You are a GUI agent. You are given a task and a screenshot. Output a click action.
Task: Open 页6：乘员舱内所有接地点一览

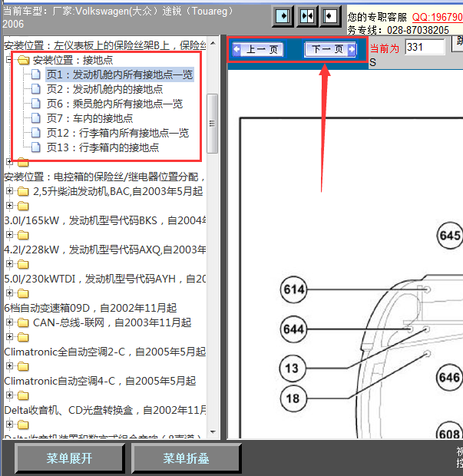(114, 104)
